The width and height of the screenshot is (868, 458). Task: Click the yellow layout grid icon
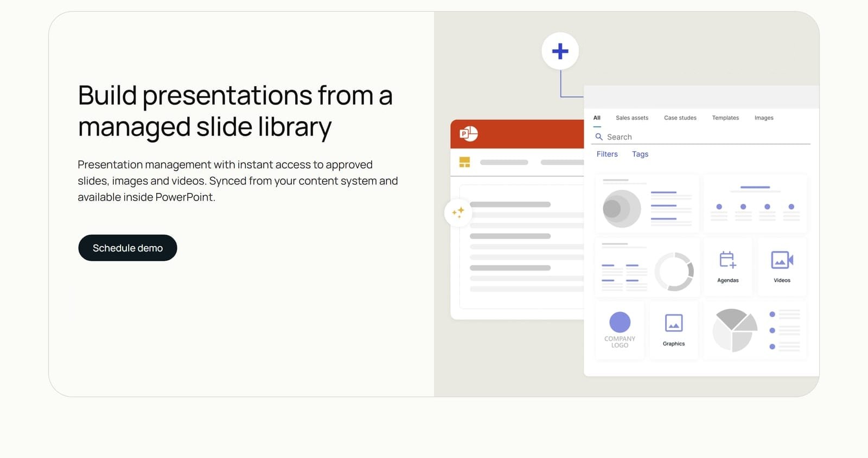(x=464, y=162)
